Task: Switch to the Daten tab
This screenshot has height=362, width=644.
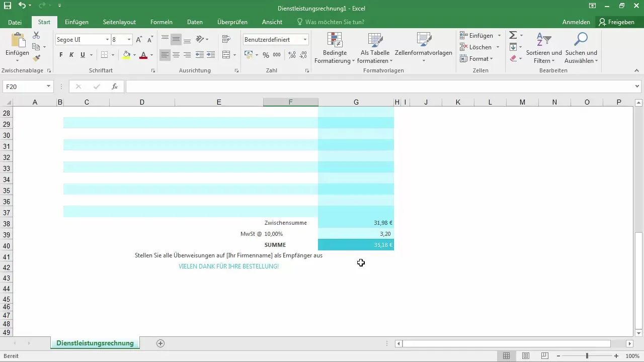Action: coord(195,22)
